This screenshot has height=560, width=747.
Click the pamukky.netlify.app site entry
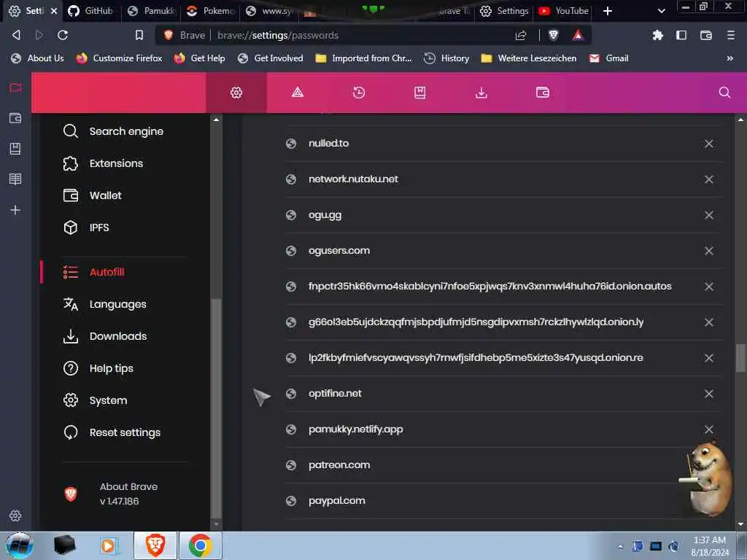tap(356, 429)
